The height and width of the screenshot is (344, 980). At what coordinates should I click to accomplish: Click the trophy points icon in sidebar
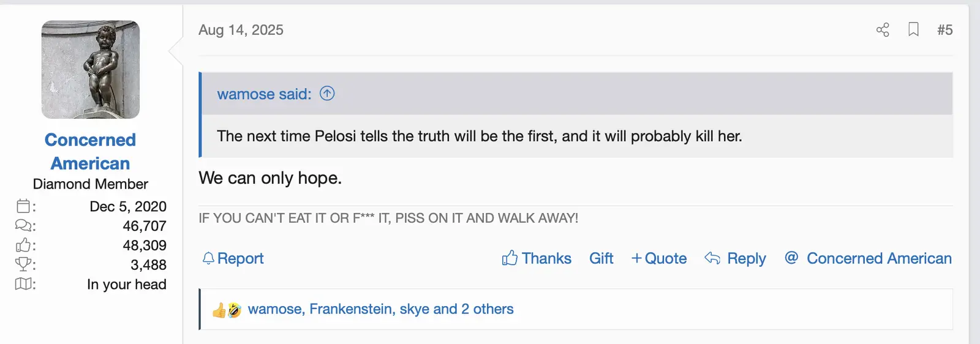pos(24,264)
